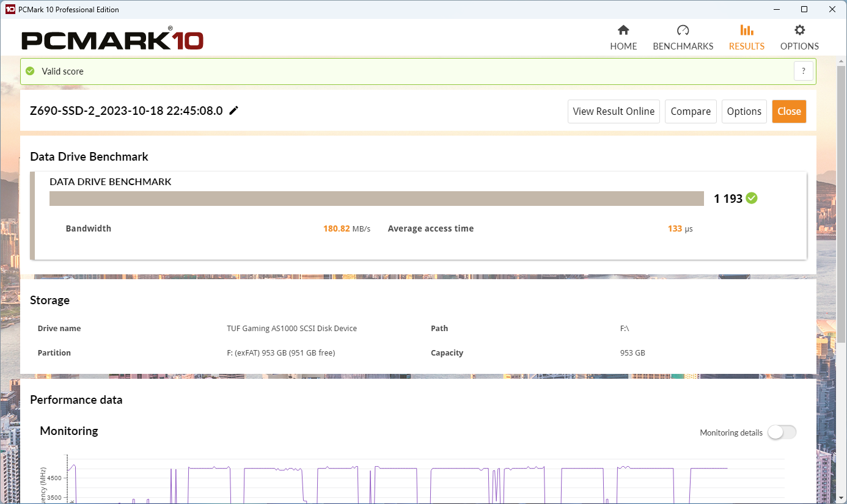Click the Bandwidth label
The height and width of the screenshot is (504, 847).
[89, 228]
